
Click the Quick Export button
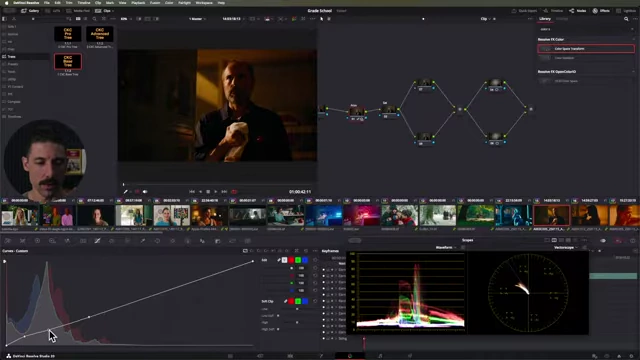(x=524, y=11)
